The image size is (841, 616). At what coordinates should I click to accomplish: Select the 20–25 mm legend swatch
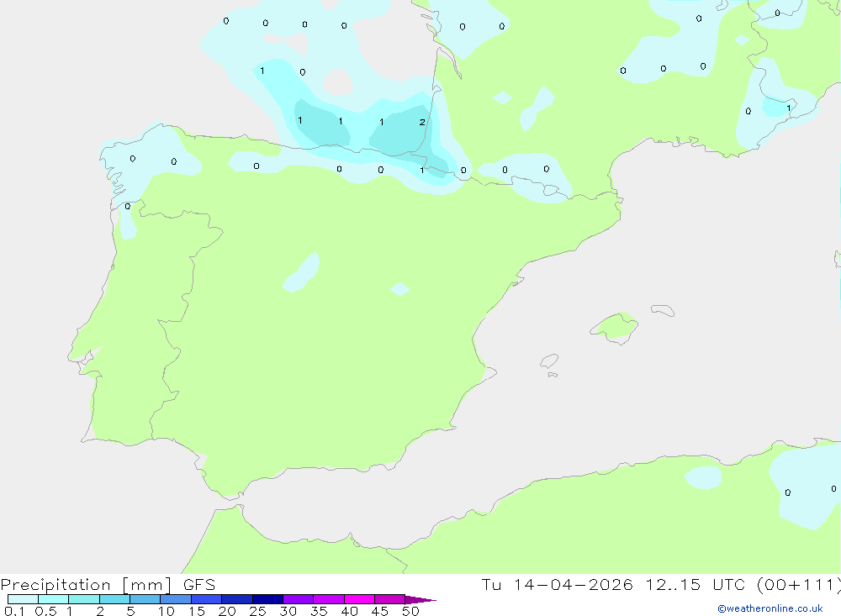click(237, 599)
